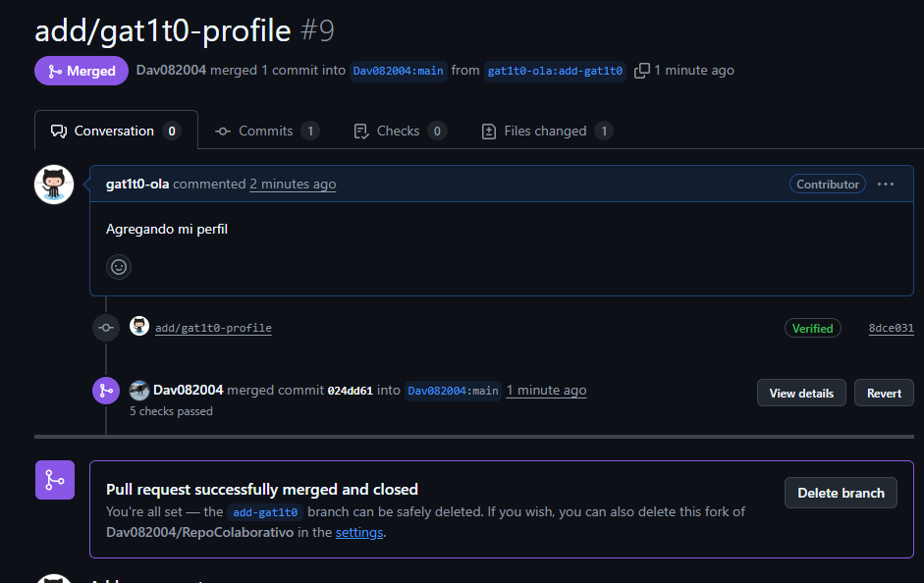Open the add/gat1t0-profile commit link

(213, 328)
